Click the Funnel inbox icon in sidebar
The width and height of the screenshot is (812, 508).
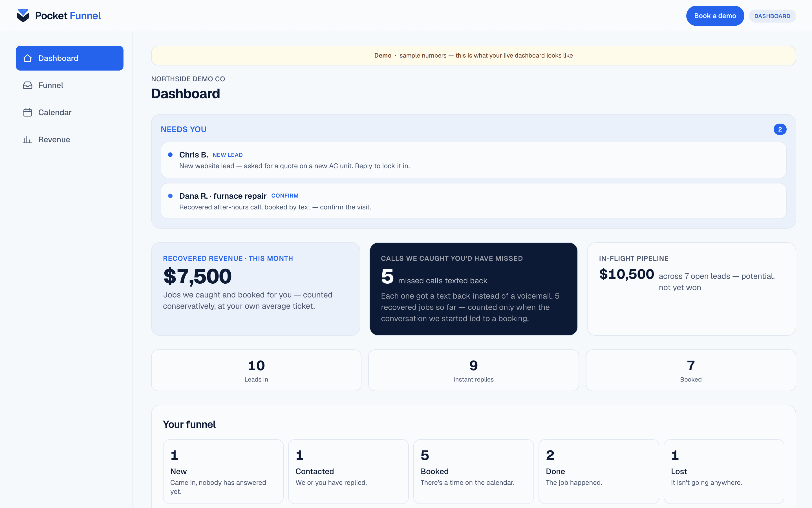pos(28,85)
